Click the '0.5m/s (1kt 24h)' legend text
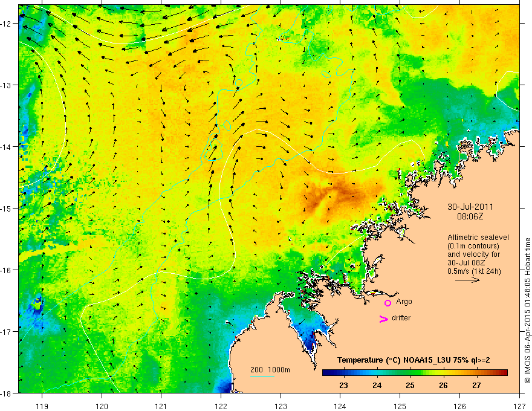 point(475,271)
